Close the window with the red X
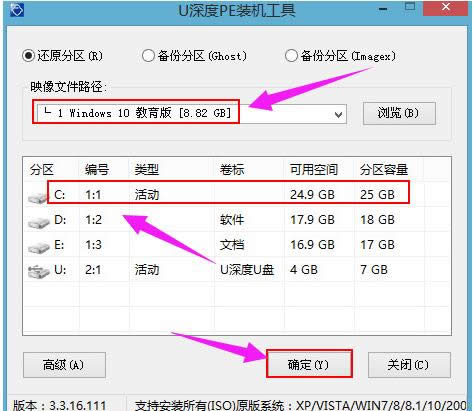 tap(445, 8)
